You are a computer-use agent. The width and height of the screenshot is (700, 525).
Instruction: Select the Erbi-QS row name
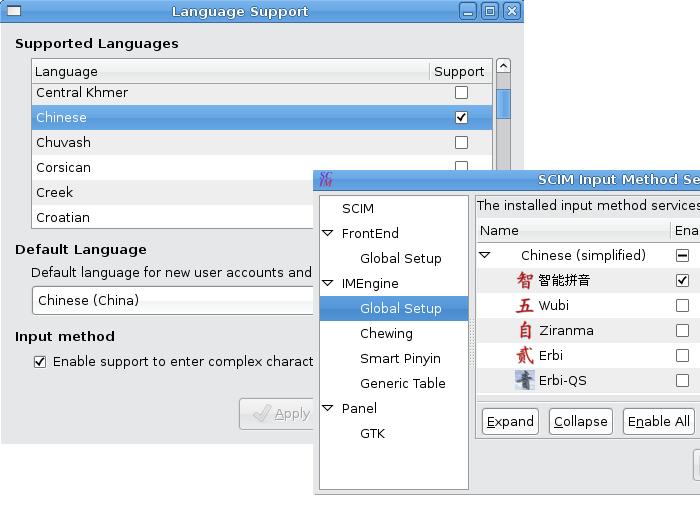pyautogui.click(x=562, y=380)
